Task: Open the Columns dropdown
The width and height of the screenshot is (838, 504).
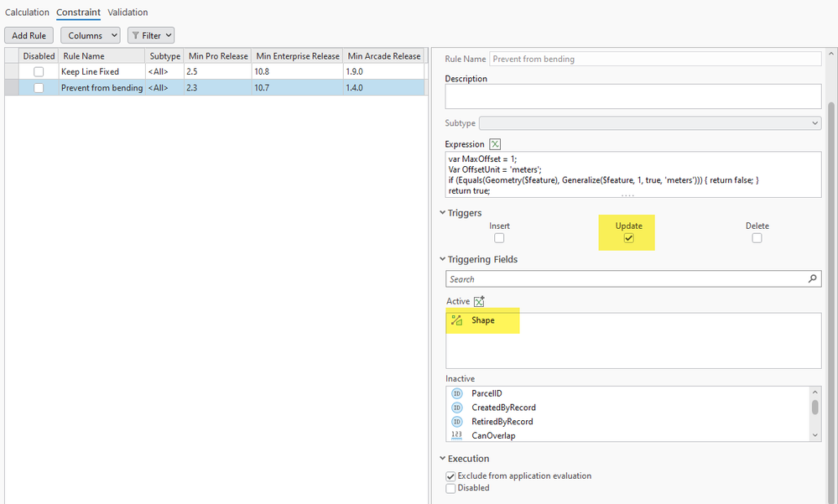Action: point(91,35)
